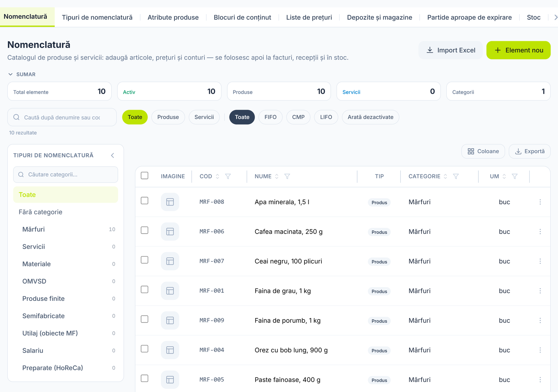Image resolution: width=558 pixels, height=392 pixels.
Task: Filter the NUME column
Action: coord(287,176)
